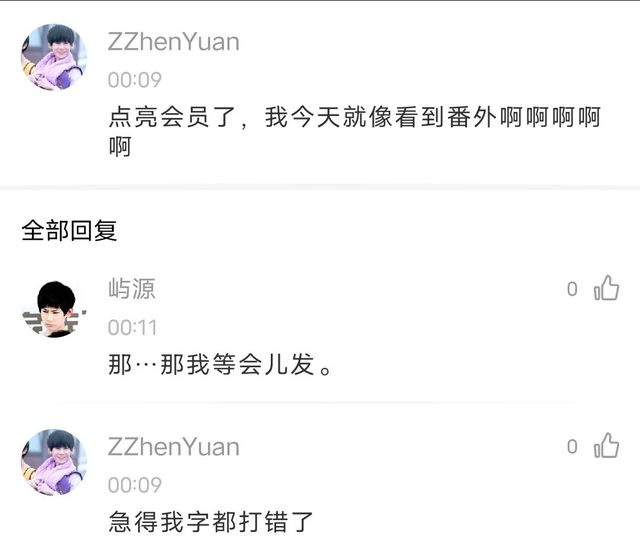View 屿源's profile picture
This screenshot has height=545, width=640.
54,309
